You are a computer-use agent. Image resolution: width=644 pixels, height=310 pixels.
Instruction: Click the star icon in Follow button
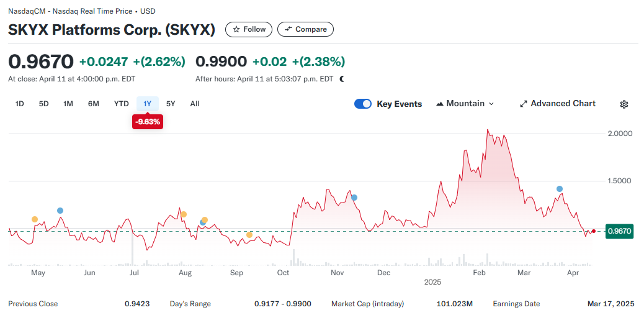(236, 30)
